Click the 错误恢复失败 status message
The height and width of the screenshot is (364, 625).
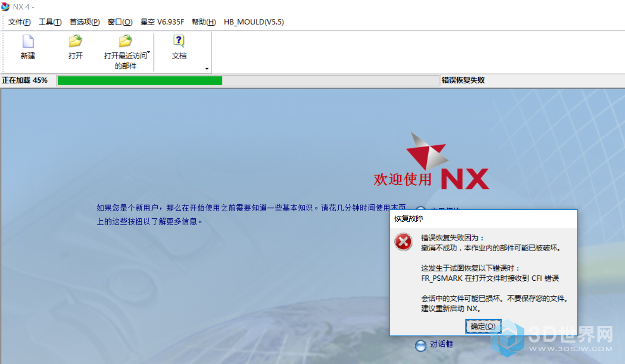click(x=464, y=80)
